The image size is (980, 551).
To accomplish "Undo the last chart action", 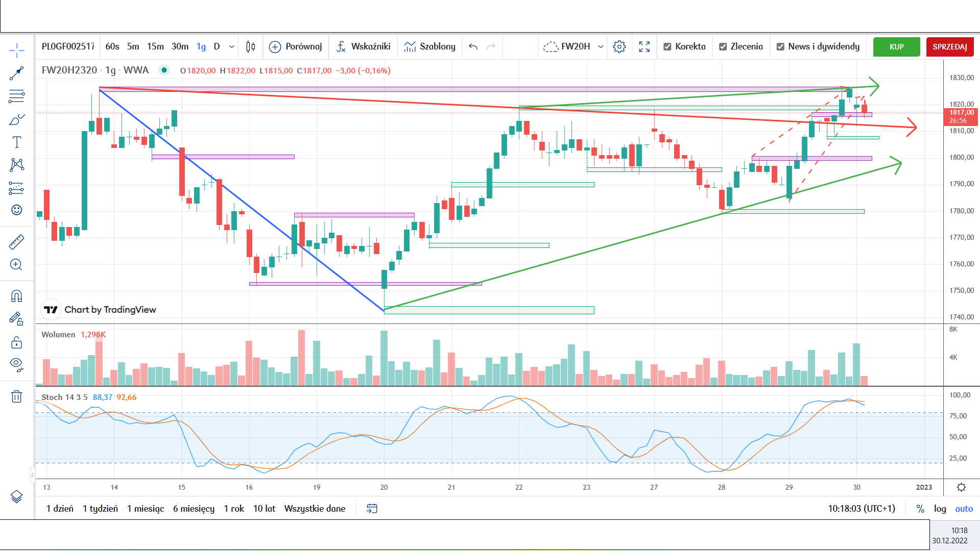I will pyautogui.click(x=473, y=47).
